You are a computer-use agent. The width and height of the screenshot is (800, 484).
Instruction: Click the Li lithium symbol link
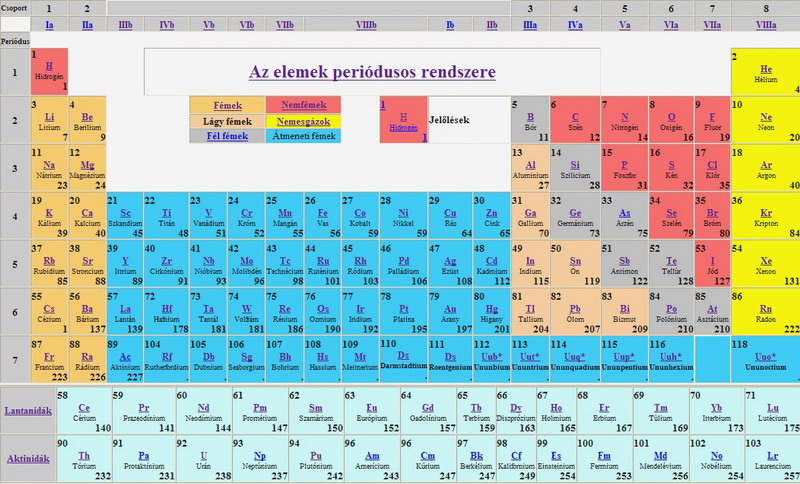(x=49, y=117)
